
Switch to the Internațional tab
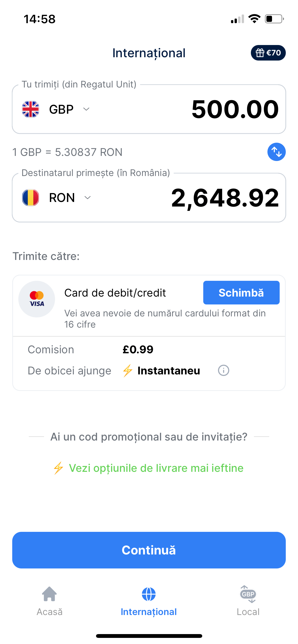pos(149,612)
